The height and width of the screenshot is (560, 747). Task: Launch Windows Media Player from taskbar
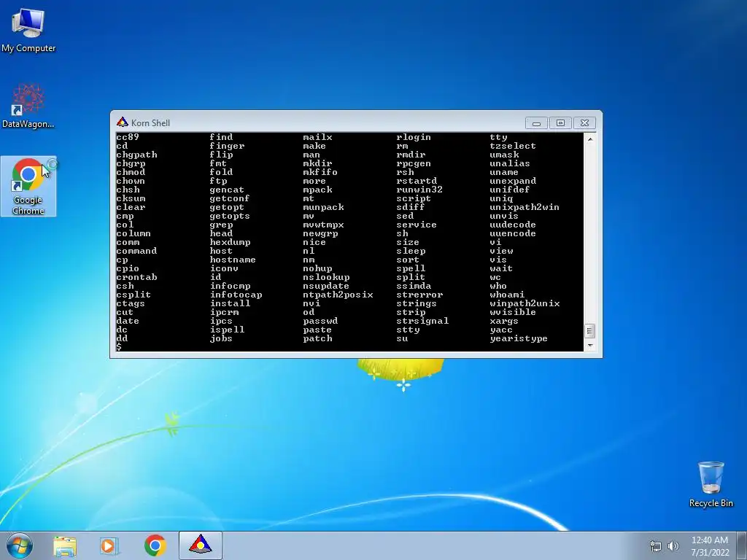pyautogui.click(x=109, y=545)
